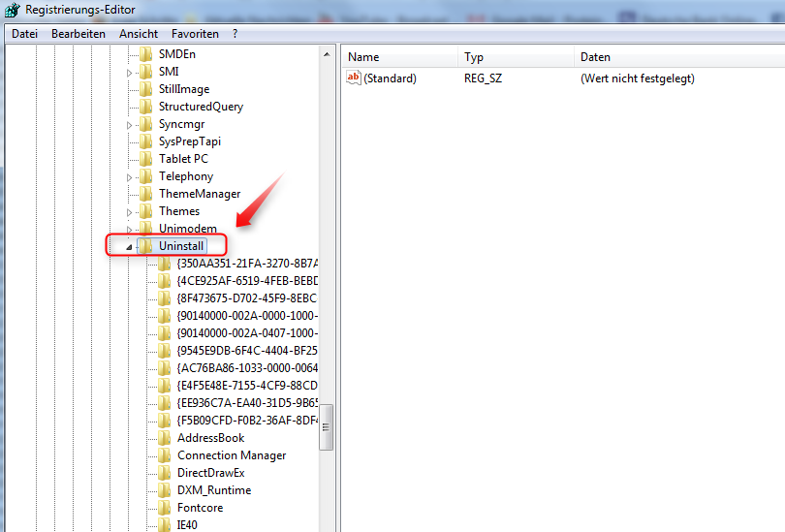Expand the SMI key
The height and width of the screenshot is (532, 785).
click(x=129, y=73)
